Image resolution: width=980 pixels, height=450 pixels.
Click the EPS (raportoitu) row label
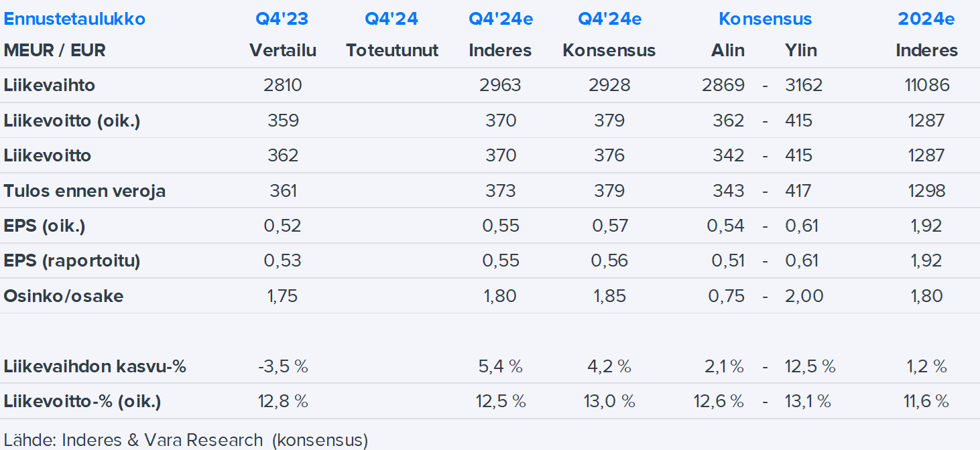click(x=72, y=260)
